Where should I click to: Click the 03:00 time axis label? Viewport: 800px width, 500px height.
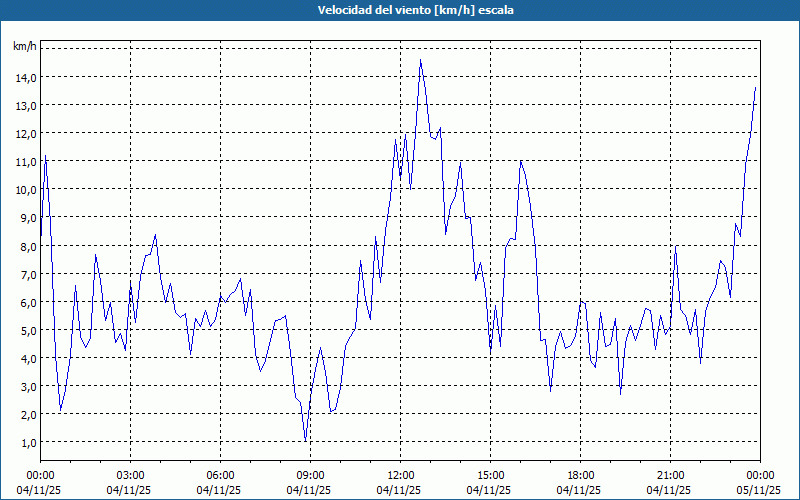tap(131, 475)
